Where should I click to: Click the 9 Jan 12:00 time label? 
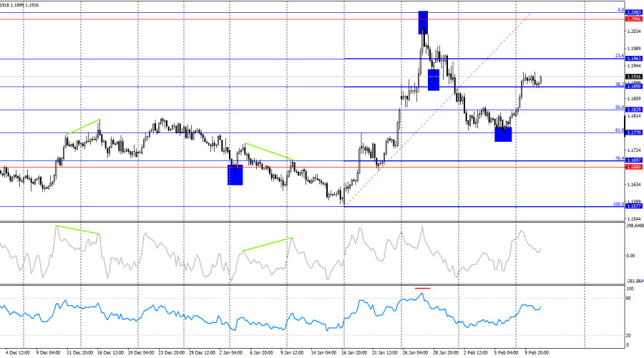(x=292, y=353)
